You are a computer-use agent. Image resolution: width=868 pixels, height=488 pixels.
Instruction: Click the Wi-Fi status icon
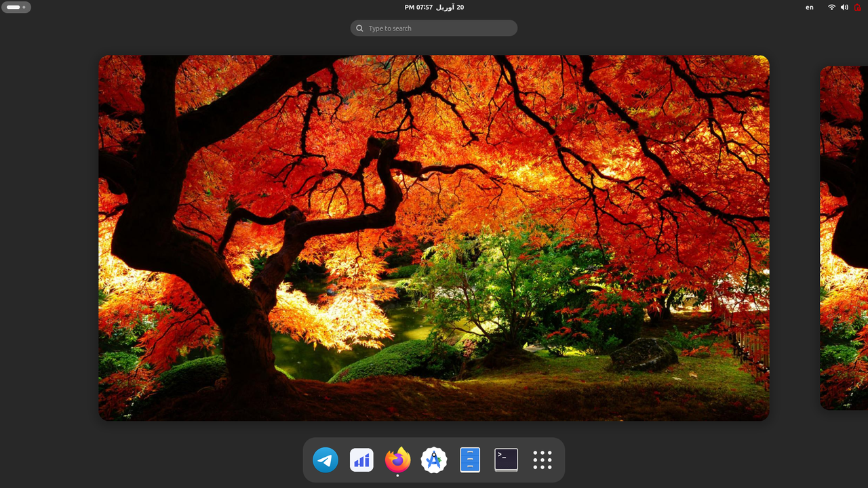tap(831, 7)
